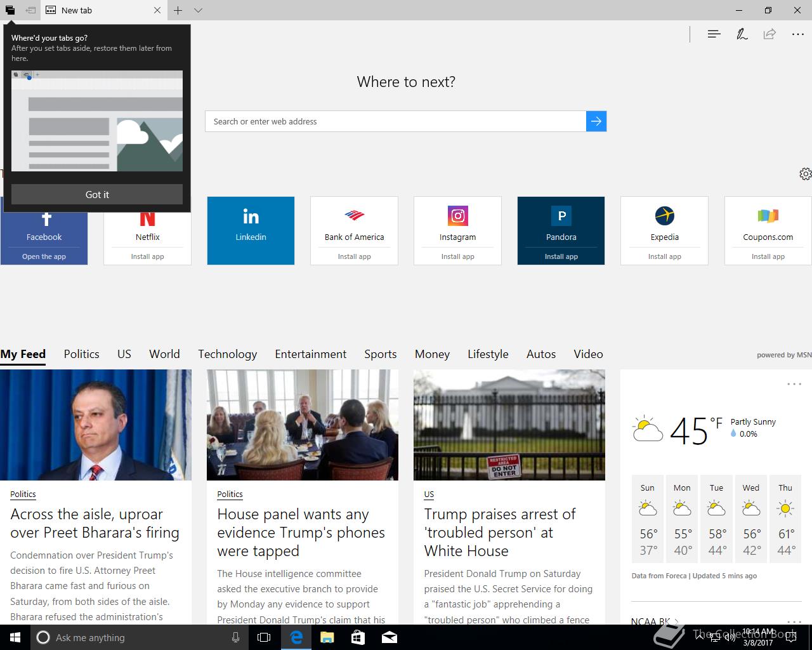
Task: Click the blue go arrow button
Action: pyautogui.click(x=596, y=121)
